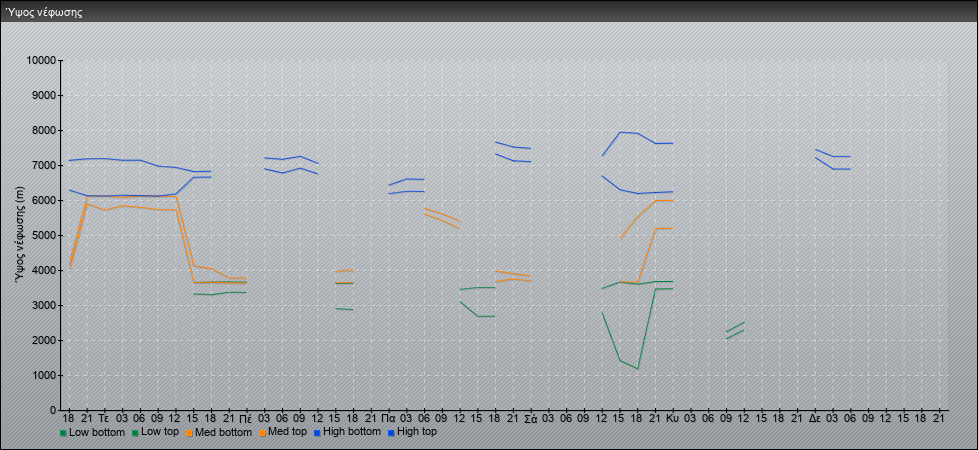The image size is (978, 450).
Task: Toggle the Low bottom legend label
Action: [97, 432]
